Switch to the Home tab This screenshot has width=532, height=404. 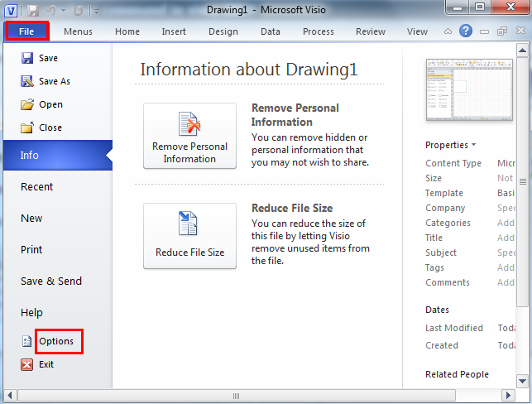127,31
